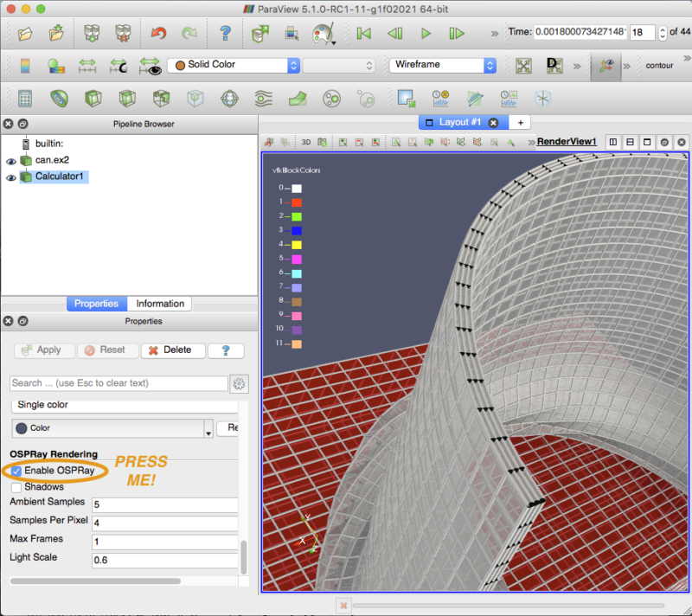
Task: Select the Layout #1 tab
Action: click(458, 122)
